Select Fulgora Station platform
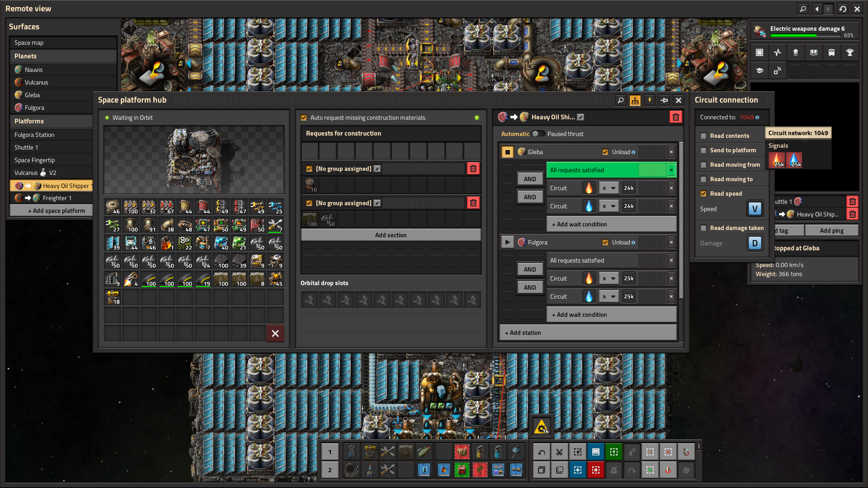Viewport: 868px width, 488px height. [51, 135]
